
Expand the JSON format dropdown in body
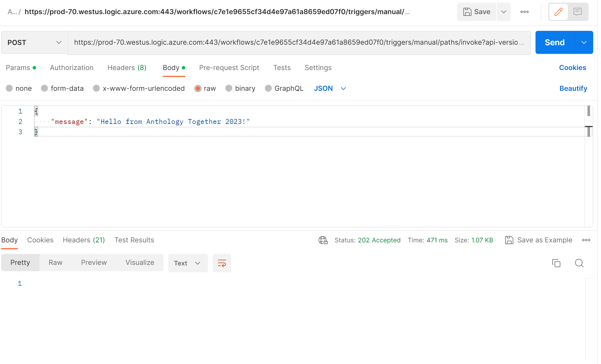coord(343,88)
